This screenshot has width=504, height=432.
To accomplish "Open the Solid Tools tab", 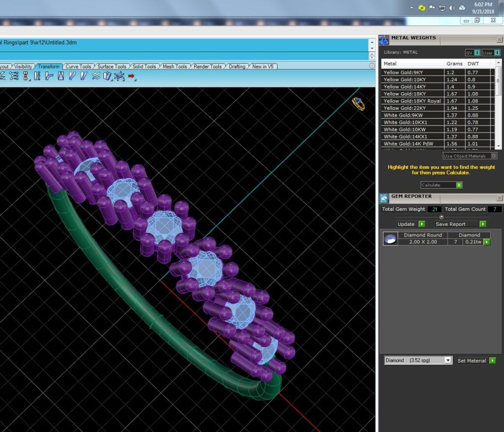I will coord(144,66).
